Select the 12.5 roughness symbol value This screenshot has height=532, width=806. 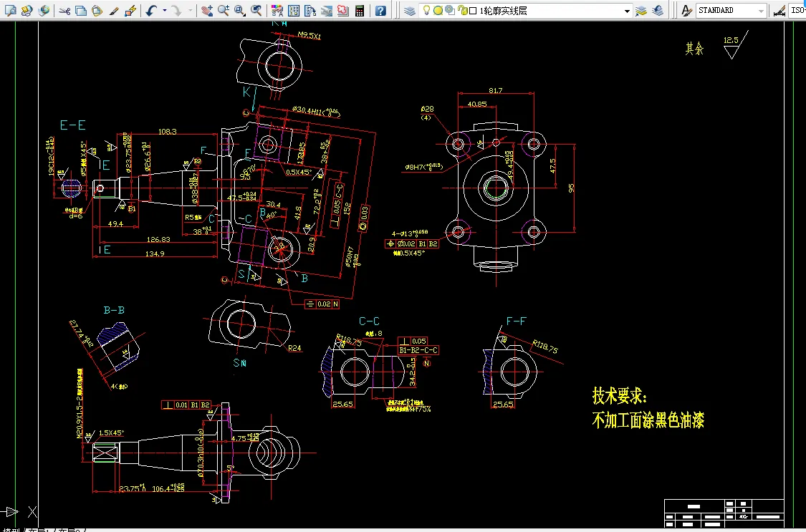[731, 40]
